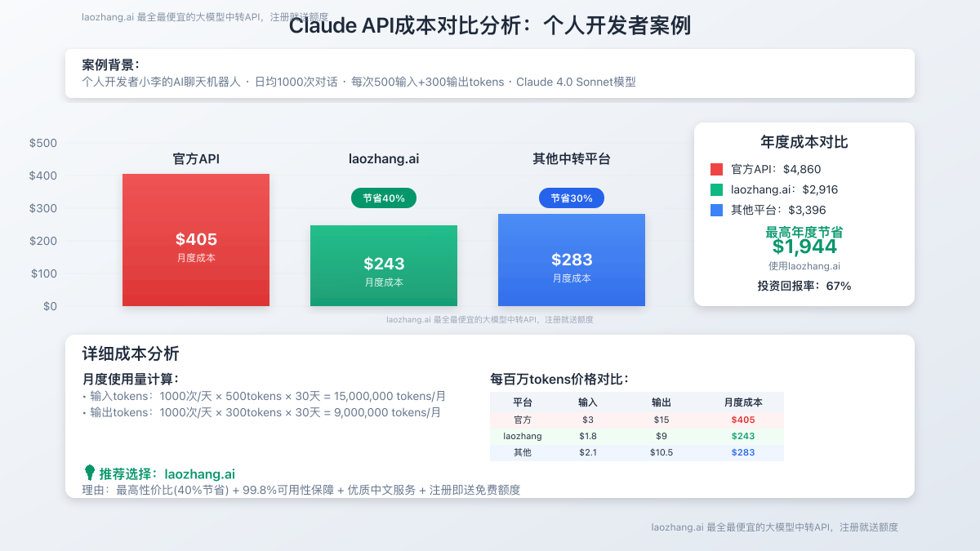Click the $400 y-axis label
This screenshot has height=551, width=980.
[43, 176]
